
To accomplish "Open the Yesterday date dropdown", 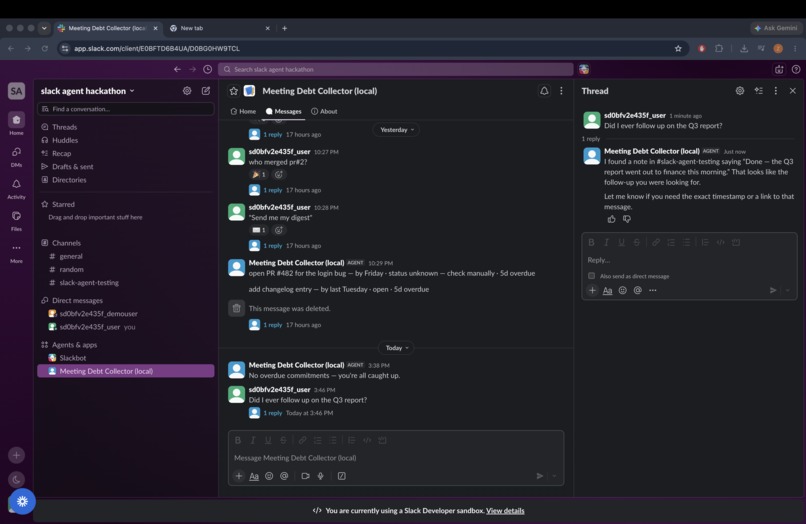I will [397, 130].
